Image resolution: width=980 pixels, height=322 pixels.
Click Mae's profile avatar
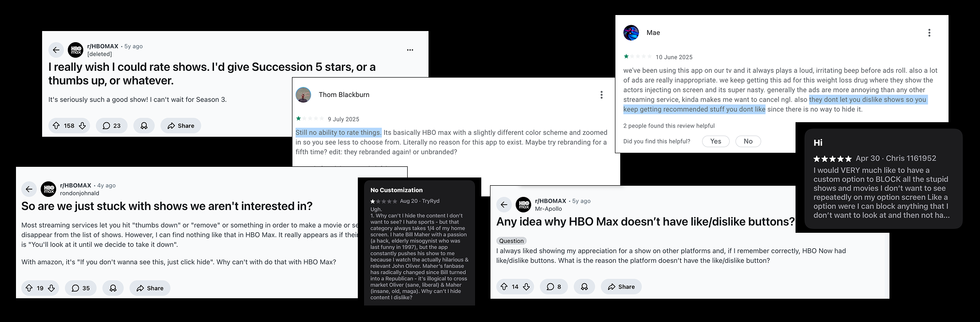631,32
